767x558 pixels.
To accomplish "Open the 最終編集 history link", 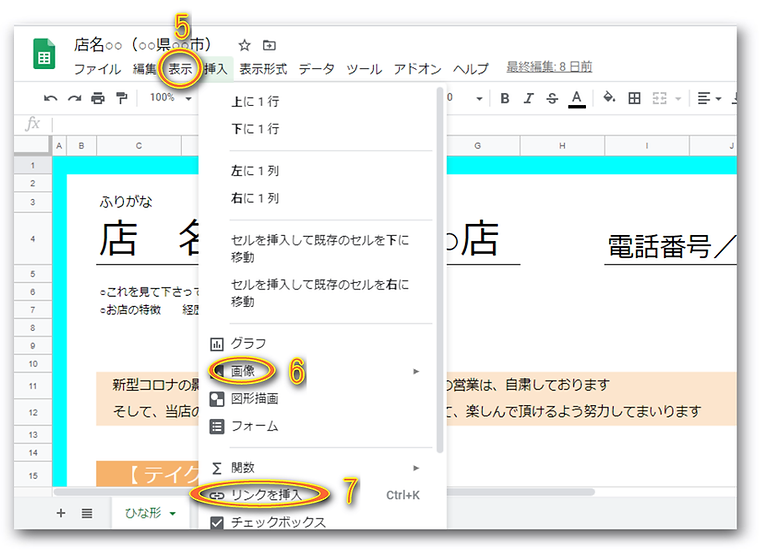I will click(549, 67).
